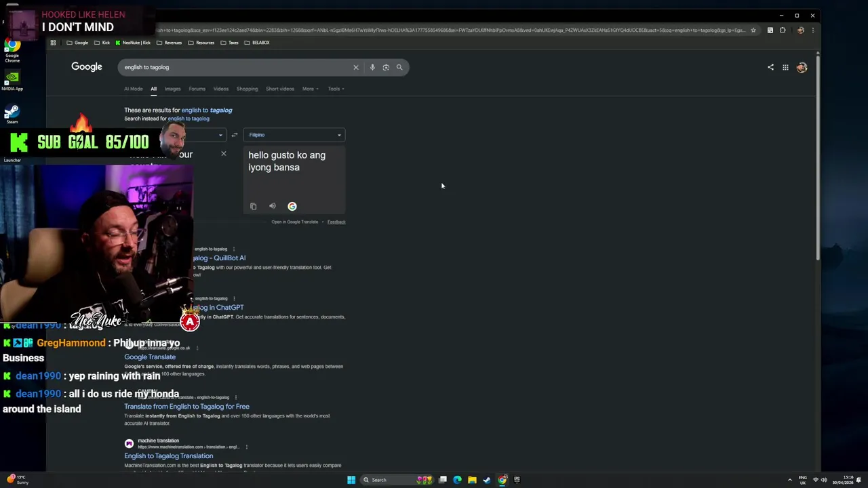
Task: Open Google Chrome desktop shortcut
Action: tap(12, 51)
